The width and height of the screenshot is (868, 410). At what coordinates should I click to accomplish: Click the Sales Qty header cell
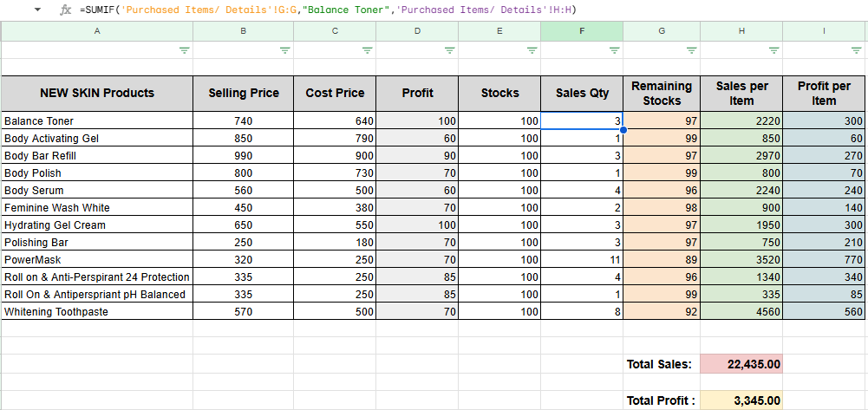(582, 94)
